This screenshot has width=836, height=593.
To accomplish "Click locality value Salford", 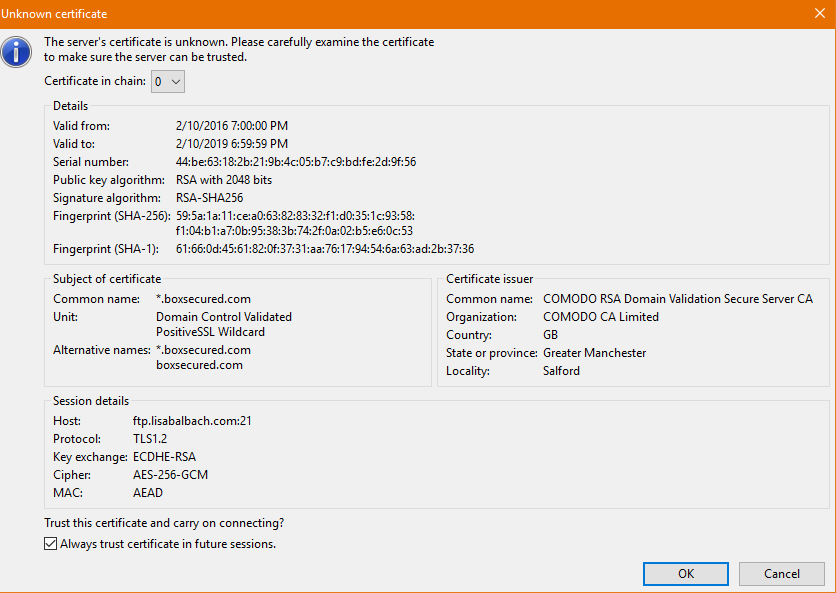I will [561, 371].
